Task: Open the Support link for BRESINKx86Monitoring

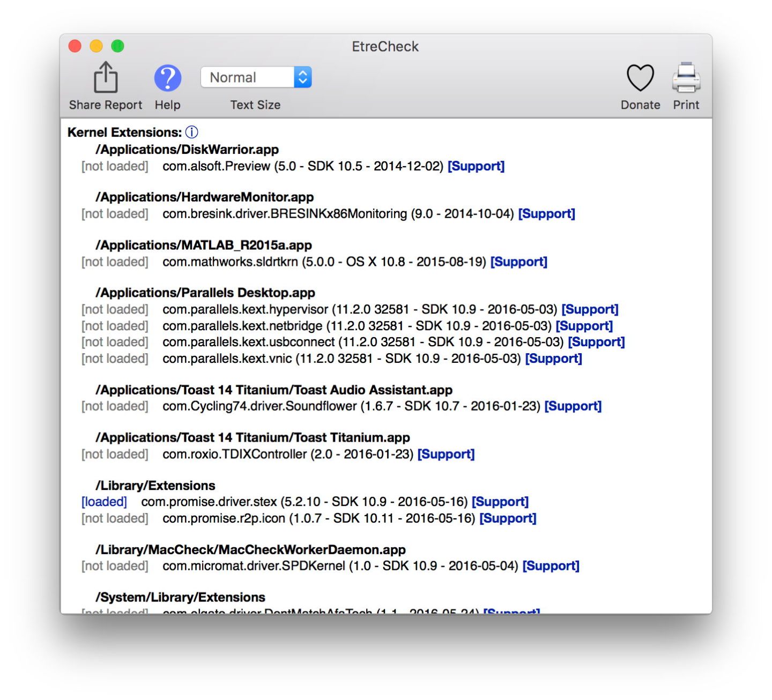Action: click(546, 214)
